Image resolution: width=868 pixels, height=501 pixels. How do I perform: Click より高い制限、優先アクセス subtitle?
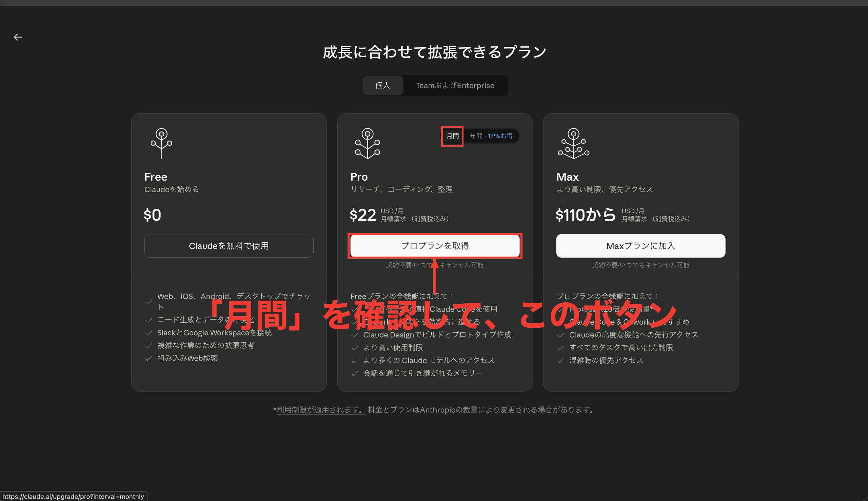pos(604,189)
